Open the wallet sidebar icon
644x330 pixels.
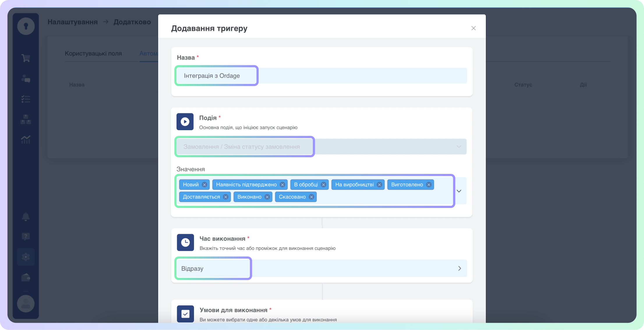(26, 278)
